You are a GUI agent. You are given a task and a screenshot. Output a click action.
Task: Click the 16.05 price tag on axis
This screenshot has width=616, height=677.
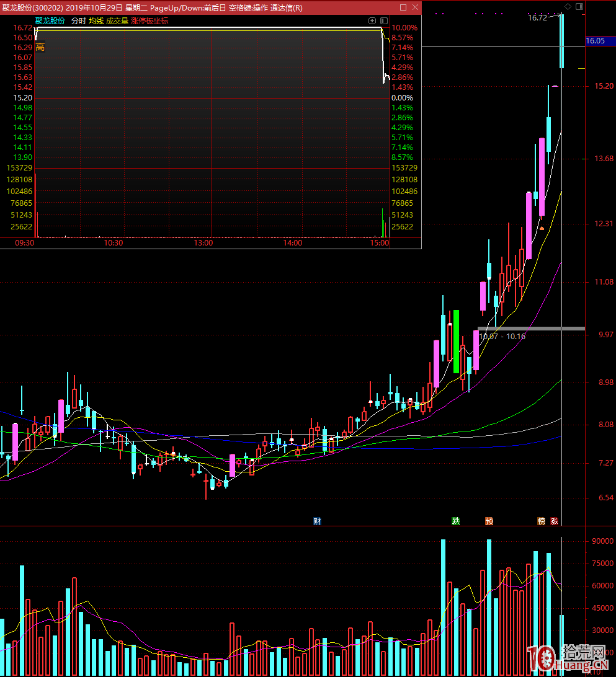[x=595, y=41]
